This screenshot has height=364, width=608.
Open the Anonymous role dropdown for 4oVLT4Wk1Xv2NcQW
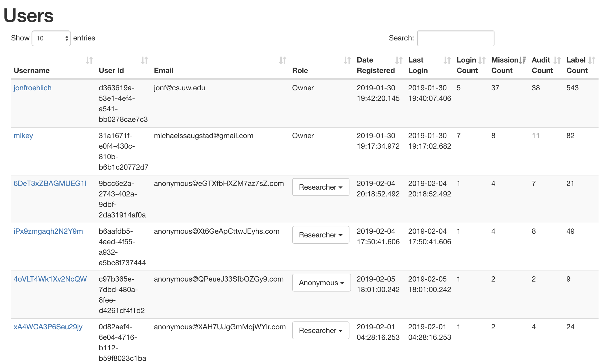(321, 283)
